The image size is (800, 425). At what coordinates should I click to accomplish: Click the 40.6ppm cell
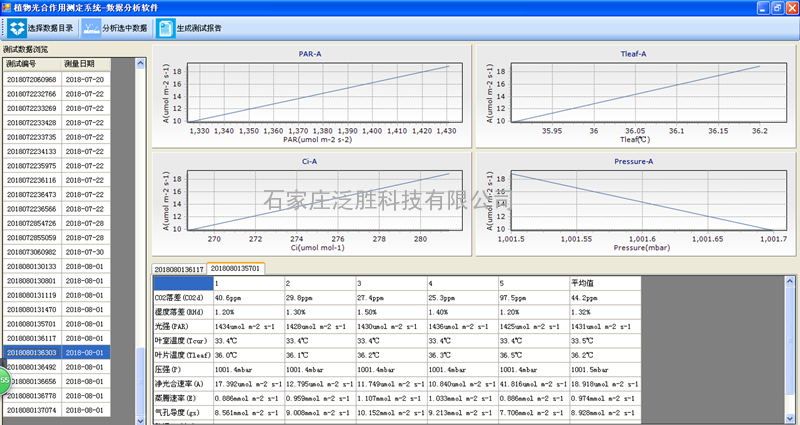(248, 297)
